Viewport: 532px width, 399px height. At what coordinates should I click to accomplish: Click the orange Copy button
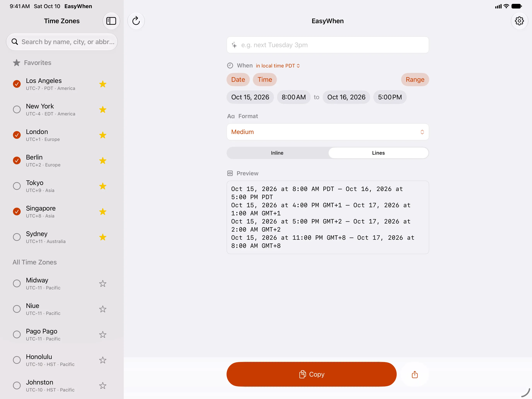pos(311,374)
